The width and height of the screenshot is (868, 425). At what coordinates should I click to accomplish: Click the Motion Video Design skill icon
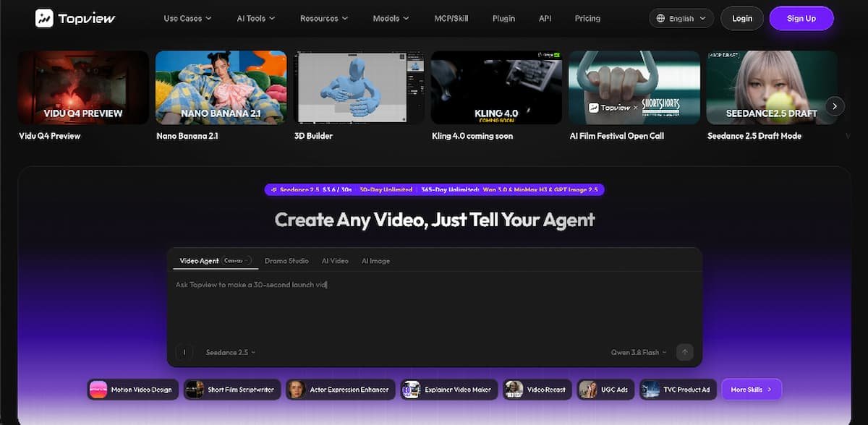click(98, 390)
